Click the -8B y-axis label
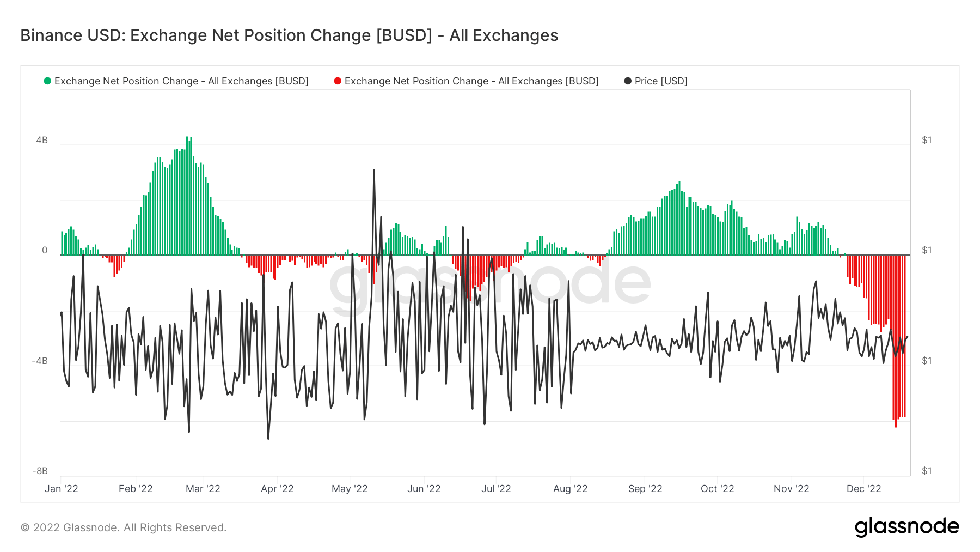The width and height of the screenshot is (980, 552). tap(40, 471)
